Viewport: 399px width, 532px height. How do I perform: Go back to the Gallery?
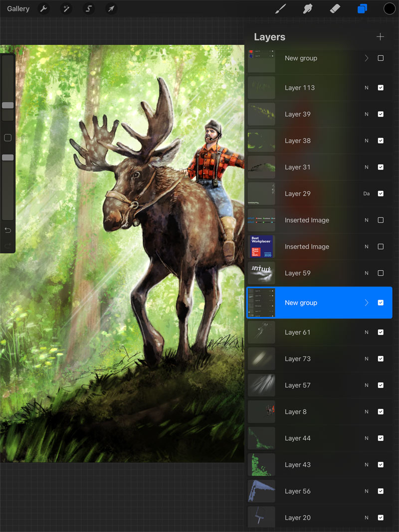pos(18,8)
